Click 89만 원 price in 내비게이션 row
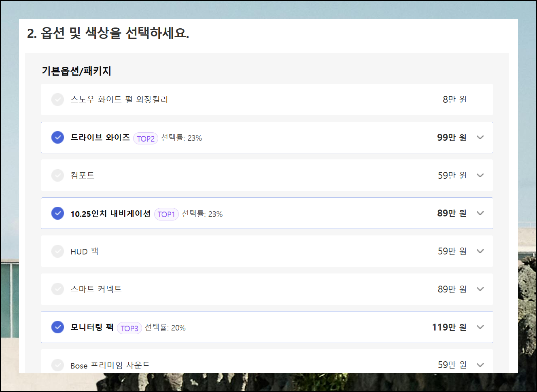 point(452,213)
